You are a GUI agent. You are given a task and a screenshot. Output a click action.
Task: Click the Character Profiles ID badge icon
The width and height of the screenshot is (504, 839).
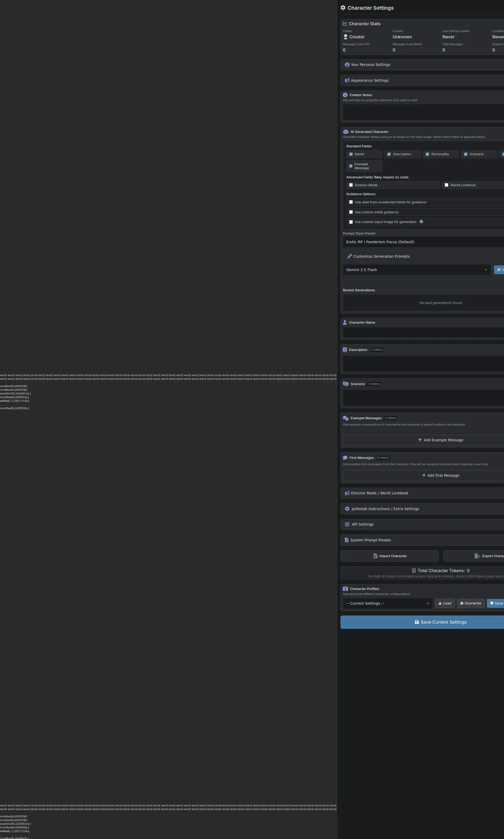(x=345, y=589)
